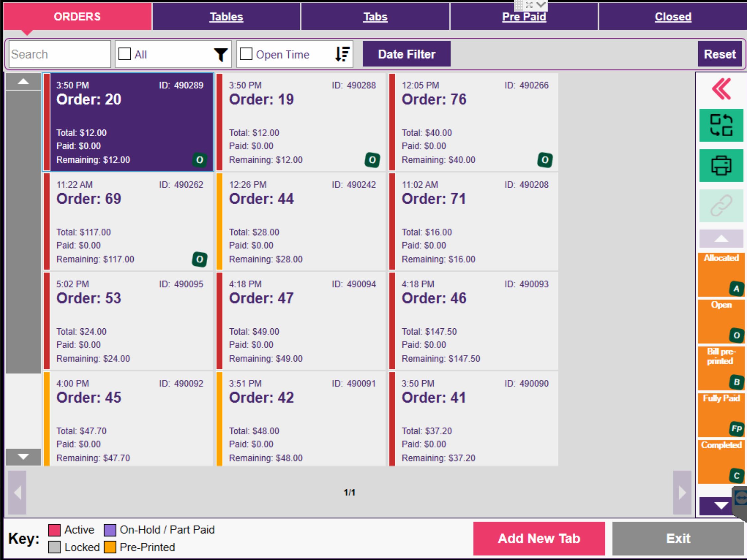The width and height of the screenshot is (747, 560).
Task: Select Order 19 card
Action: 301,122
